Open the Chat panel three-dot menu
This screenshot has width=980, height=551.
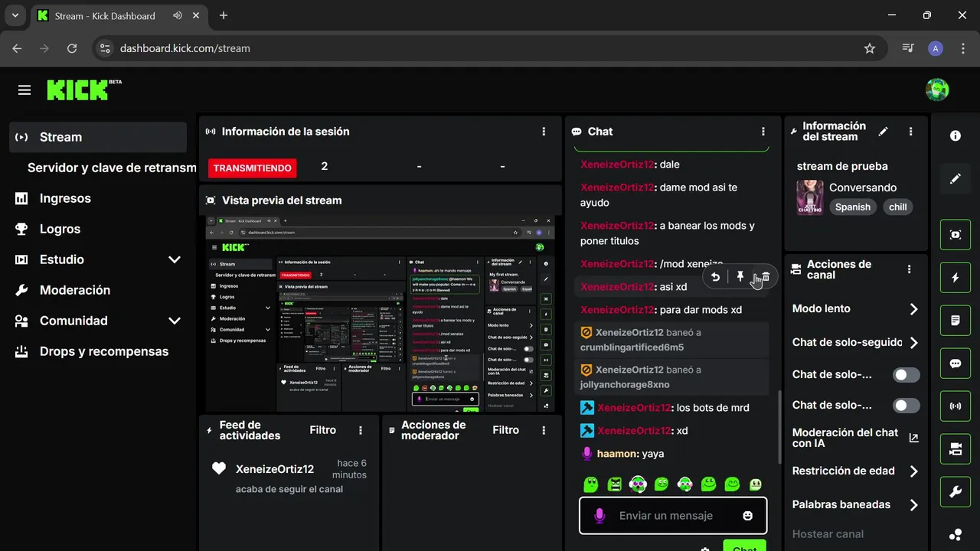point(763,132)
